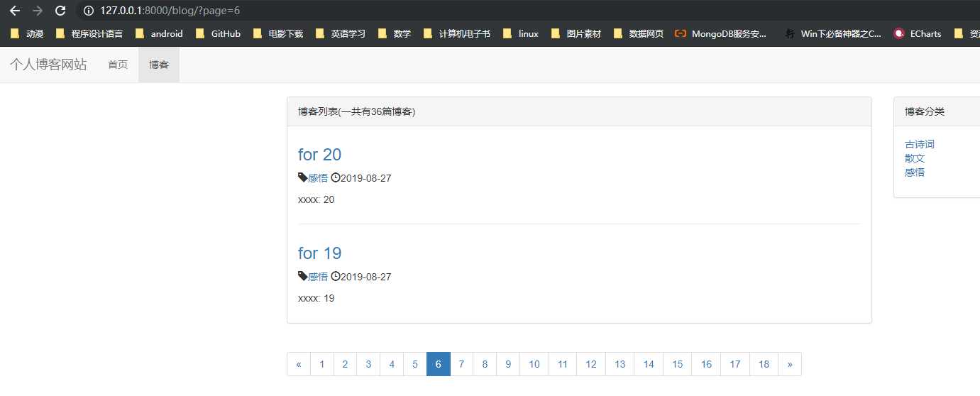Jump to pagination page 18
Image resolution: width=980 pixels, height=396 pixels.
click(764, 364)
